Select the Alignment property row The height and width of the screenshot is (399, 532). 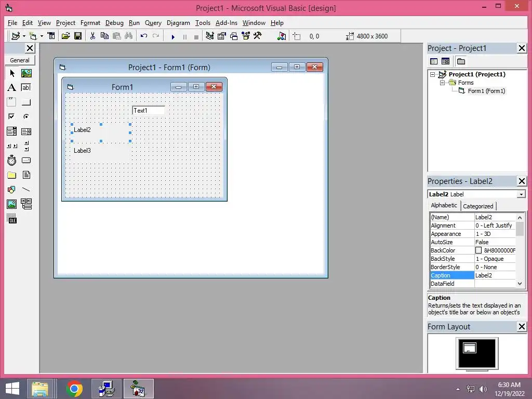(473, 225)
